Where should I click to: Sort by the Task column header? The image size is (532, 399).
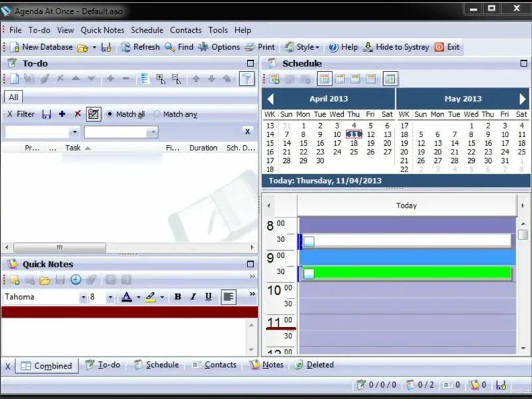point(112,148)
